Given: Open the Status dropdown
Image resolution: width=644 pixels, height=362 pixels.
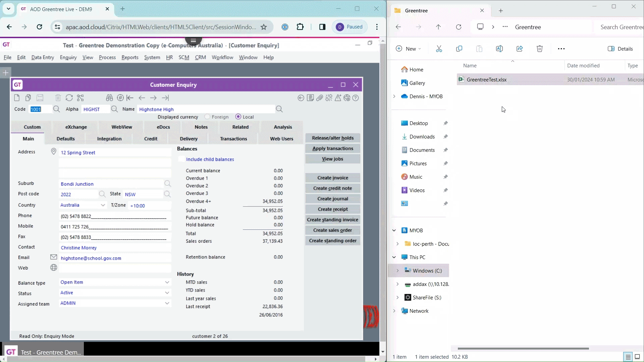Looking at the screenshot, I should tap(167, 293).
